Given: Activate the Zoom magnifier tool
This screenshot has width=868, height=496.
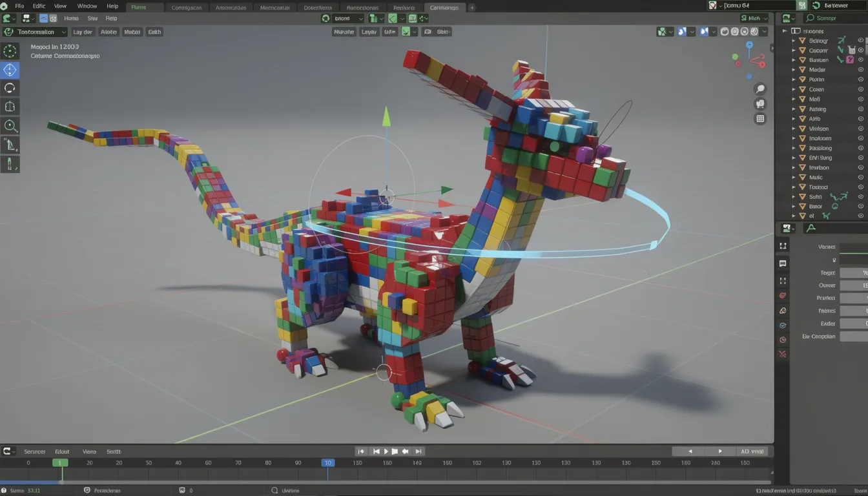Looking at the screenshot, I should [x=9, y=126].
